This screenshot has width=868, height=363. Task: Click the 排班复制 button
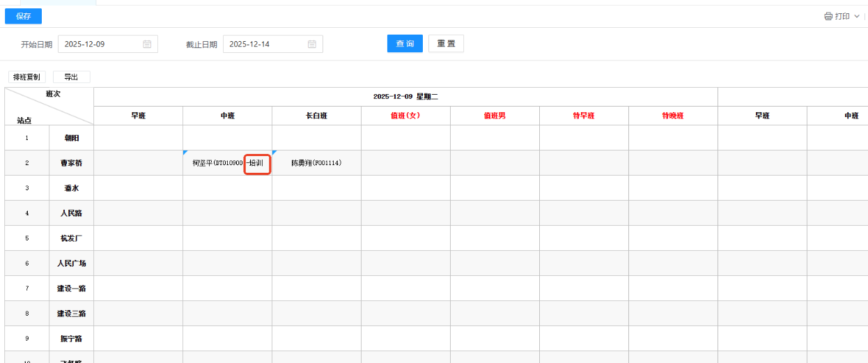pyautogui.click(x=26, y=77)
